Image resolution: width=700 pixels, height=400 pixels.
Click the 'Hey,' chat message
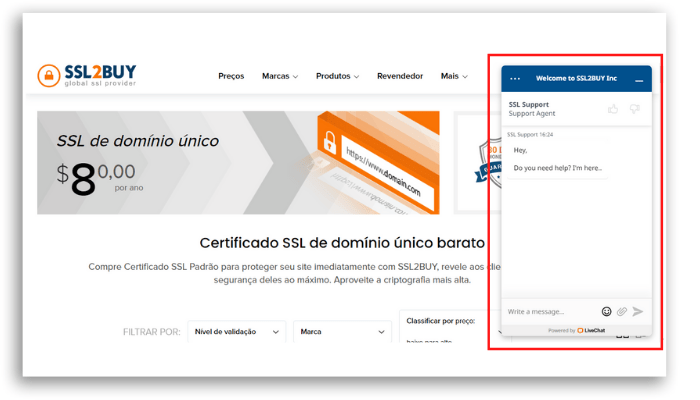[520, 150]
